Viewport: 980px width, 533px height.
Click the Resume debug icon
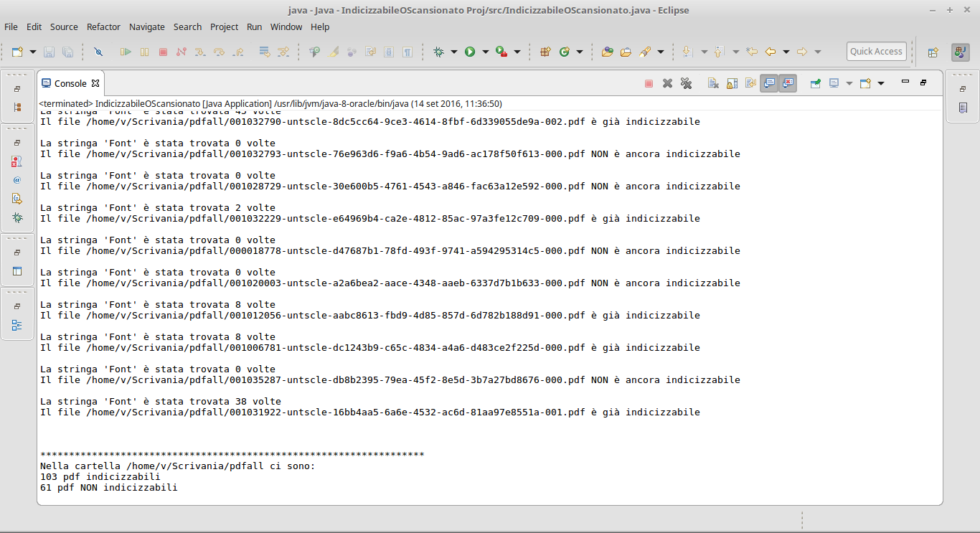pos(126,52)
